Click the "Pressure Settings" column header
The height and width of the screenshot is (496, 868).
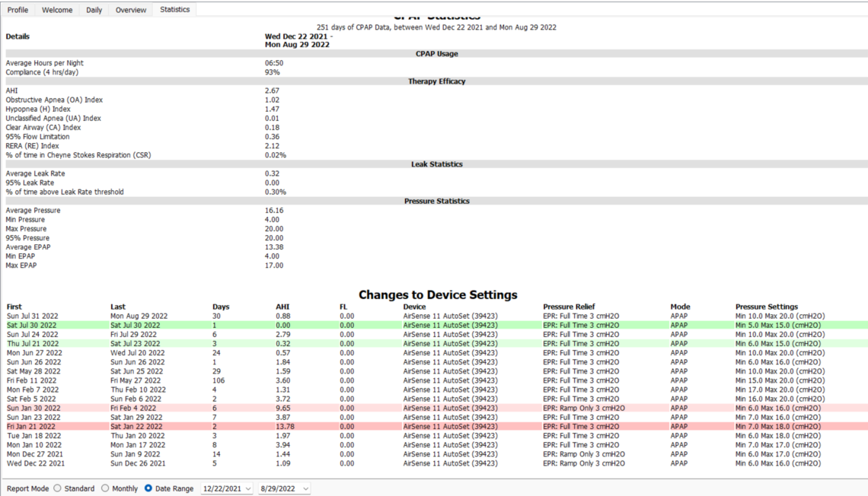767,307
